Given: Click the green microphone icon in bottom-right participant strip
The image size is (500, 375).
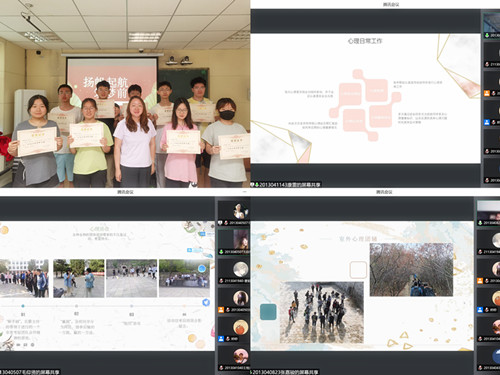Looking at the screenshot, I should pos(480,223).
